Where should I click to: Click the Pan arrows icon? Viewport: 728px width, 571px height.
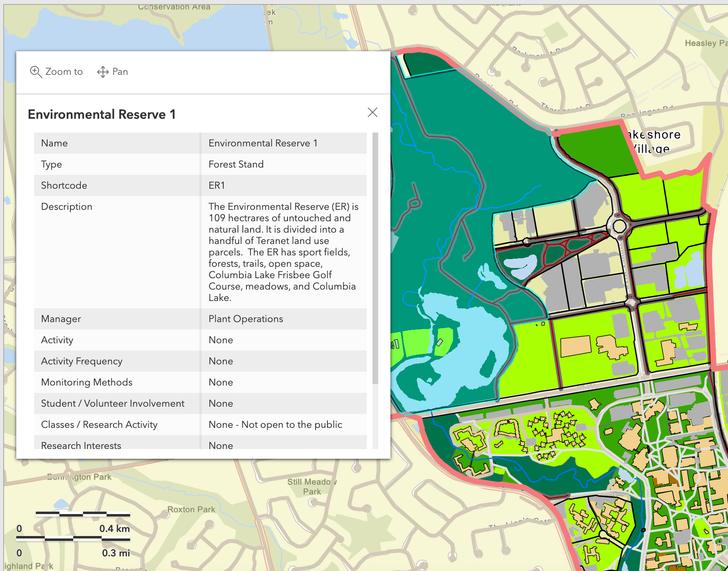coord(102,72)
